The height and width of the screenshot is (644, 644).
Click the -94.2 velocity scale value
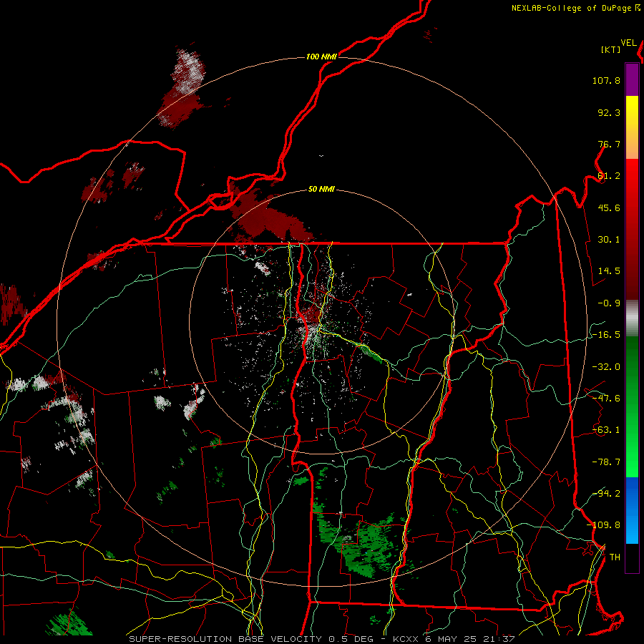click(x=606, y=494)
